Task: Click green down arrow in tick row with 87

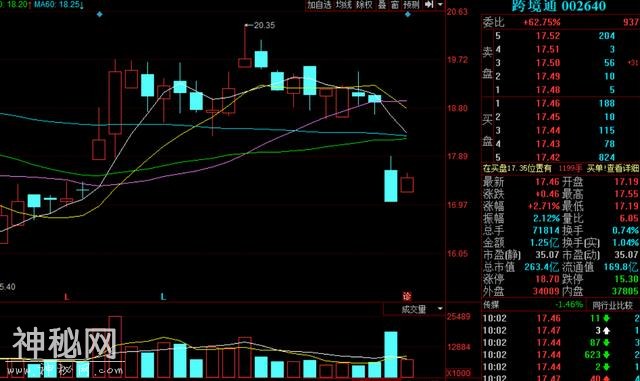Action: click(606, 343)
